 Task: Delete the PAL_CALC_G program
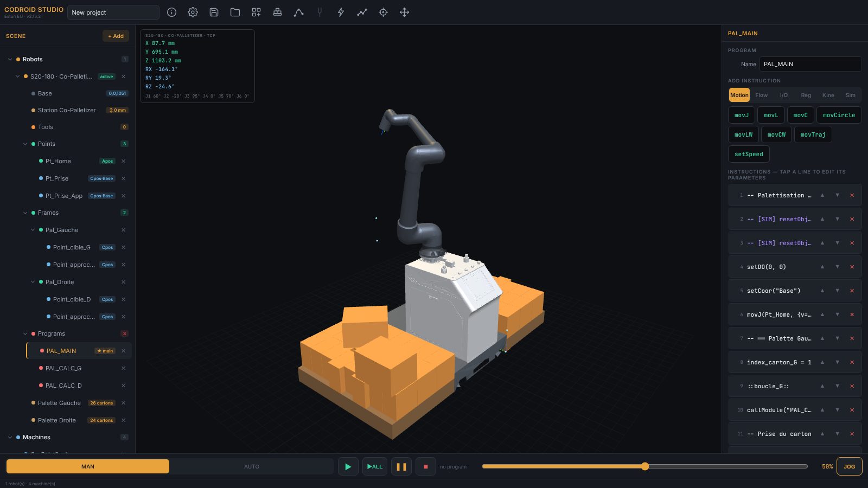point(124,368)
